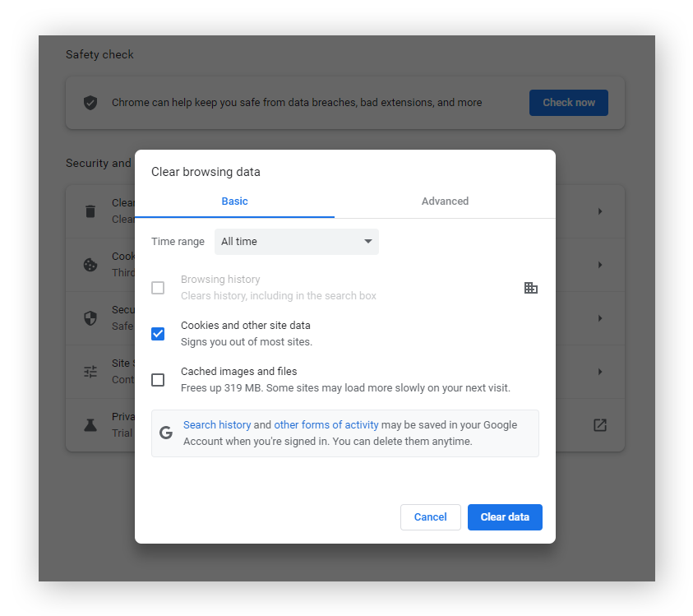The height and width of the screenshot is (616, 693).
Task: Click the Cached images and files label
Action: coord(238,372)
